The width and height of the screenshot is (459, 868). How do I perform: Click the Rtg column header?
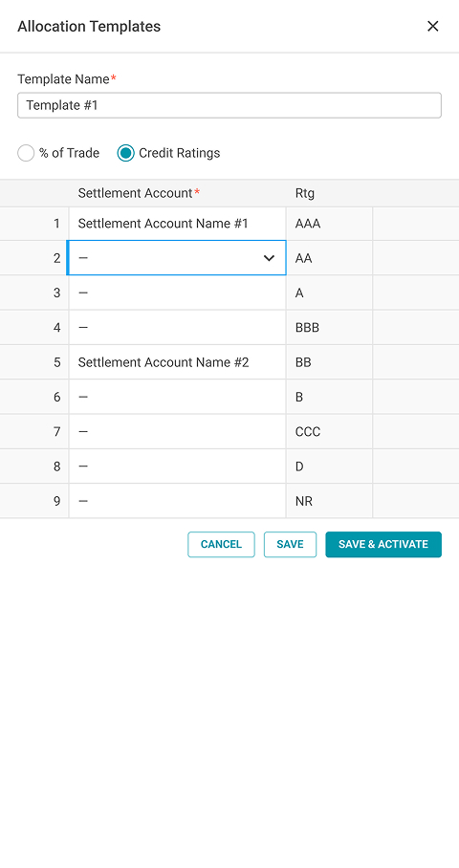pyautogui.click(x=305, y=193)
